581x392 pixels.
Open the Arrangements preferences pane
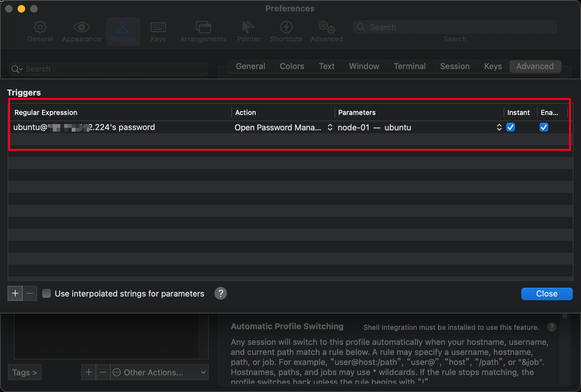tap(203, 31)
